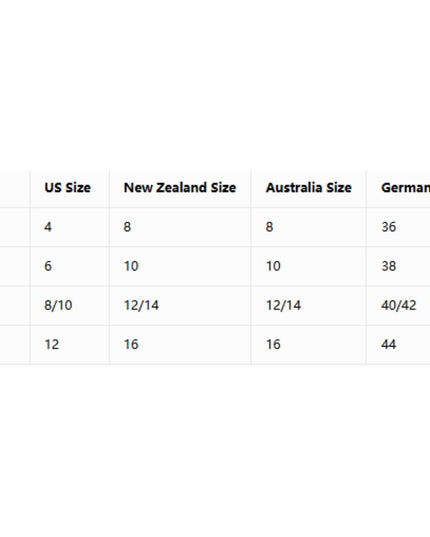Click the New Zealand Size column header

coord(180,188)
